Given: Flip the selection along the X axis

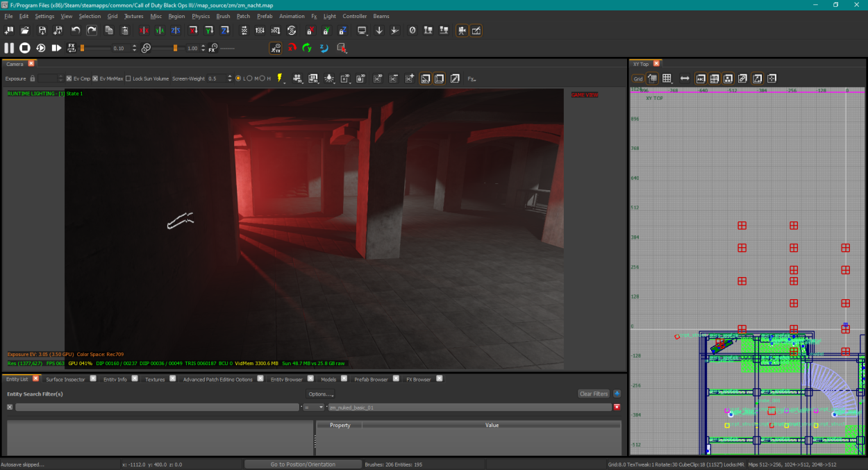Looking at the screenshot, I should pos(144,31).
